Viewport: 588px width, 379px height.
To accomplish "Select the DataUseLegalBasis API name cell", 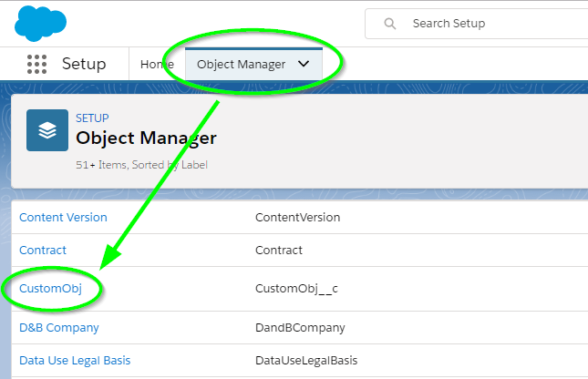I will [x=306, y=360].
